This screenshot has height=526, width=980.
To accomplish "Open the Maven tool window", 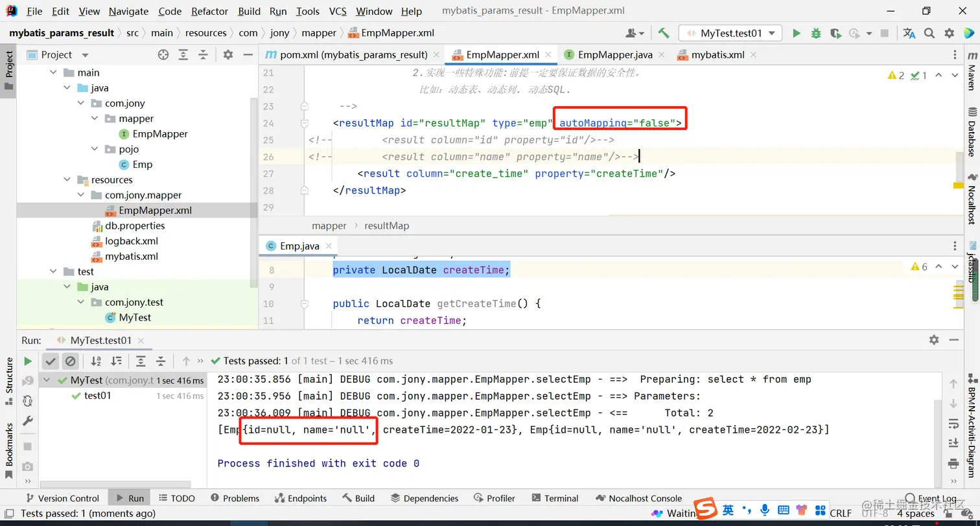I will coord(972,71).
